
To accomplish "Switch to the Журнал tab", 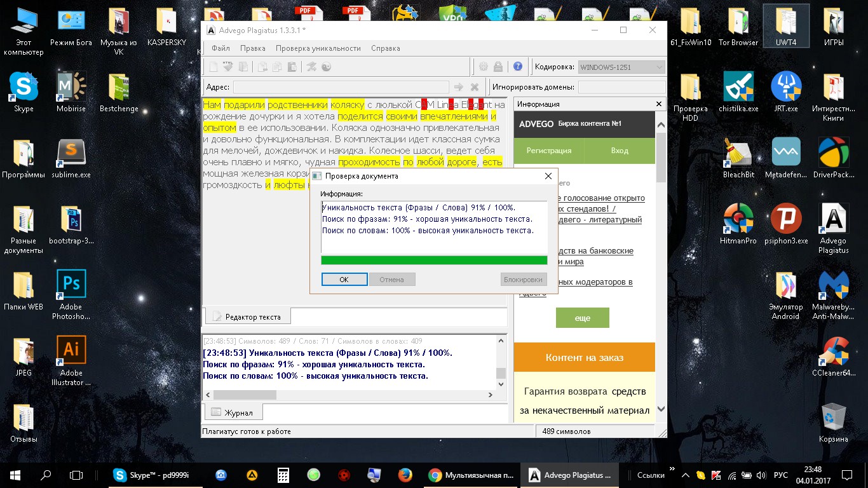I will click(233, 412).
